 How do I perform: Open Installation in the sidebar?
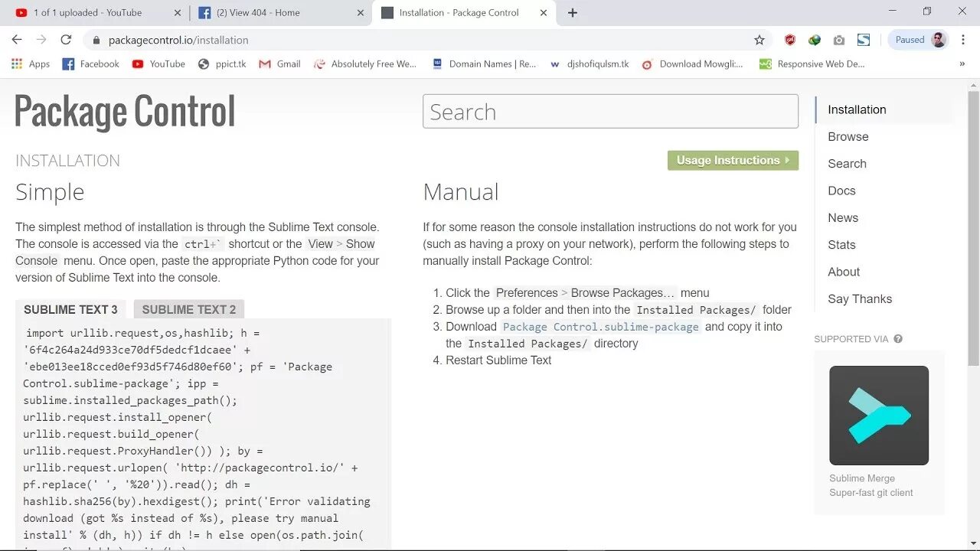coord(857,109)
